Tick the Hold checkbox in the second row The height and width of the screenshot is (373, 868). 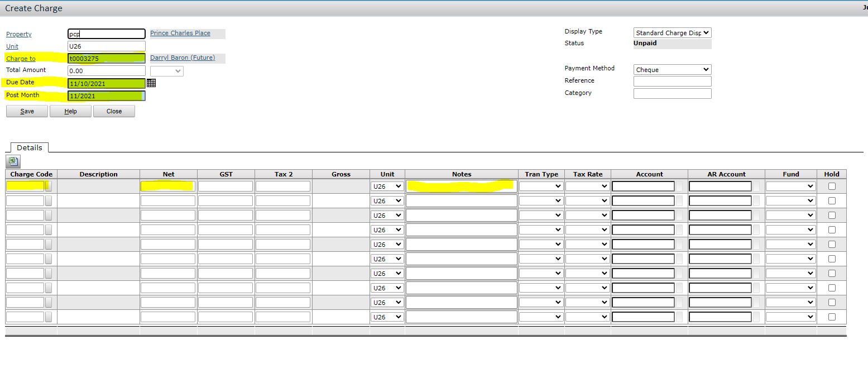coord(832,201)
